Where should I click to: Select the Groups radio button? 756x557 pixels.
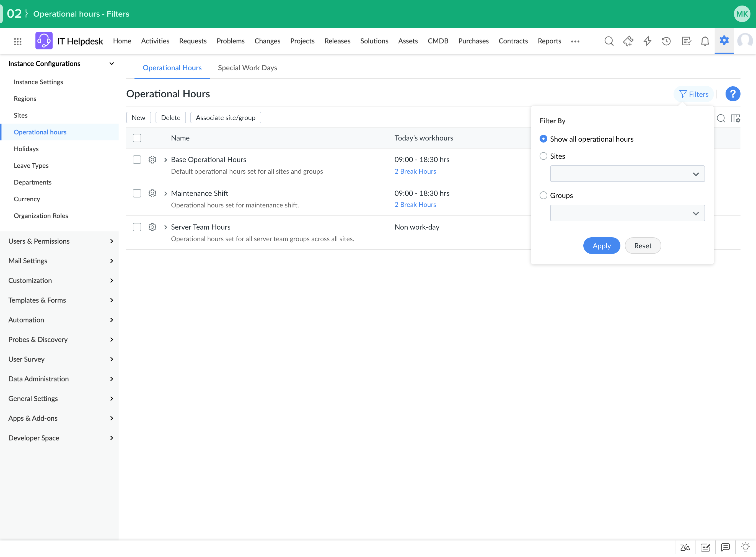pos(543,196)
